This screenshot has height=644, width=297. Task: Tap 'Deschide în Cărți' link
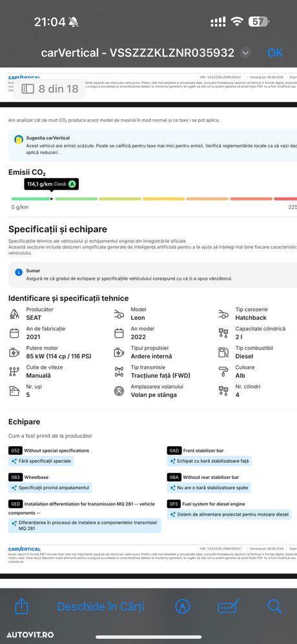pos(101,606)
